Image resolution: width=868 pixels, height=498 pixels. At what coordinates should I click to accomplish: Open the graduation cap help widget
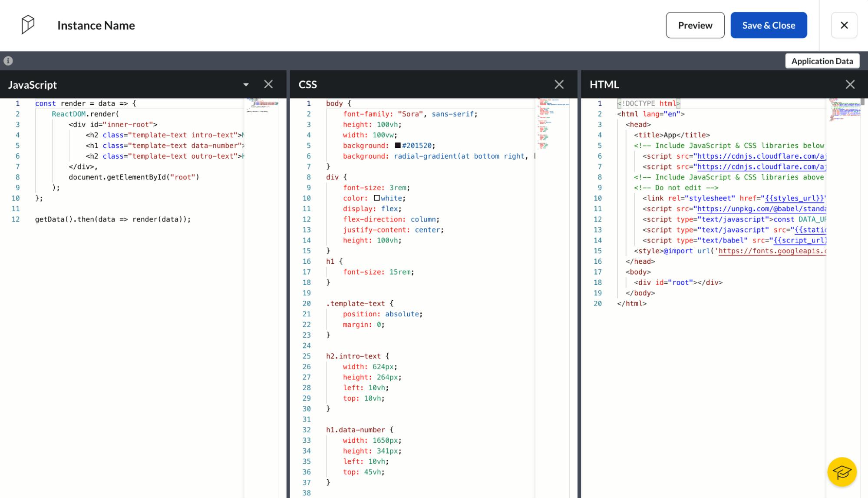click(842, 472)
